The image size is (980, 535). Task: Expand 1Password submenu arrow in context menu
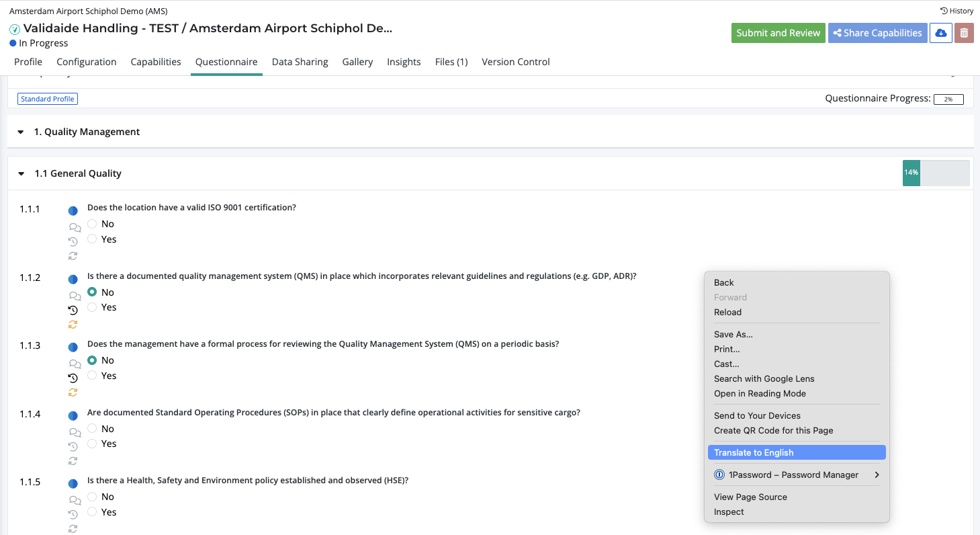tap(877, 475)
